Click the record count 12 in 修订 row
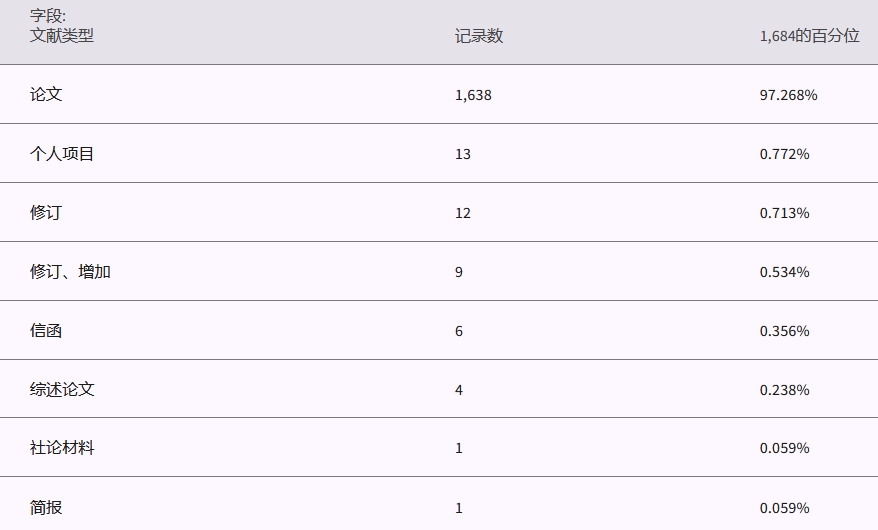 [x=462, y=213]
